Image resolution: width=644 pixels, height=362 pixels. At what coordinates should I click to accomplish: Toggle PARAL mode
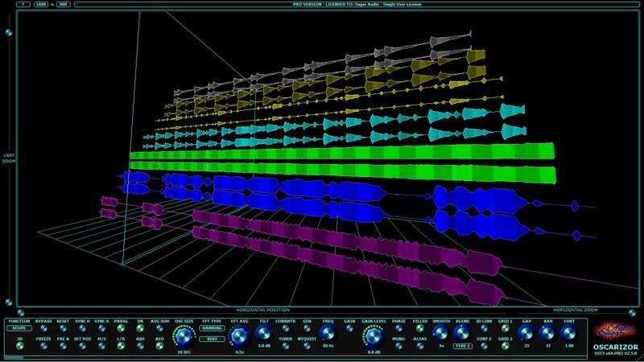121,328
